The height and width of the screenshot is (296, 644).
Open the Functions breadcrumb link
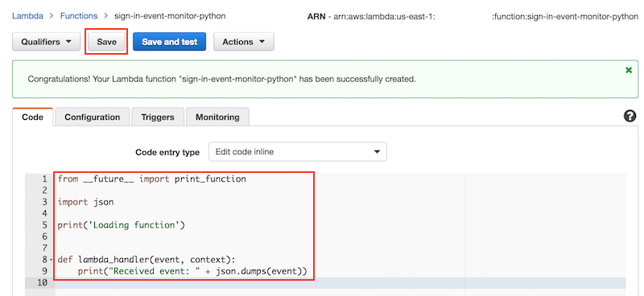tap(79, 16)
